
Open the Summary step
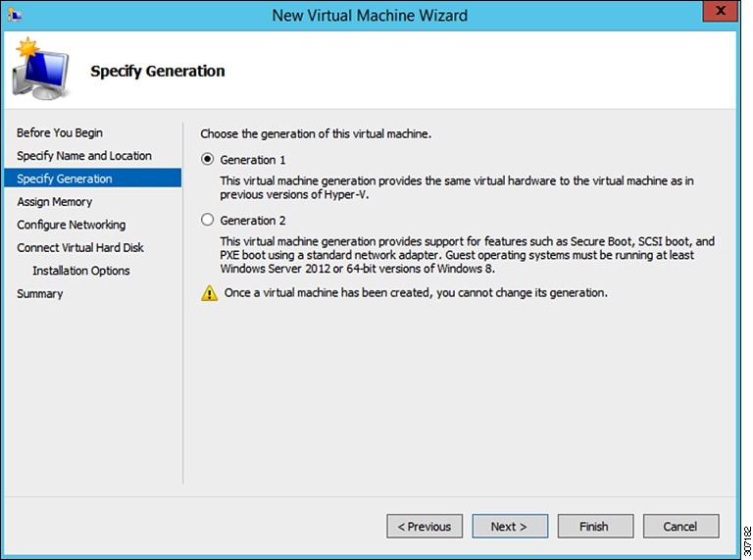coord(40,294)
